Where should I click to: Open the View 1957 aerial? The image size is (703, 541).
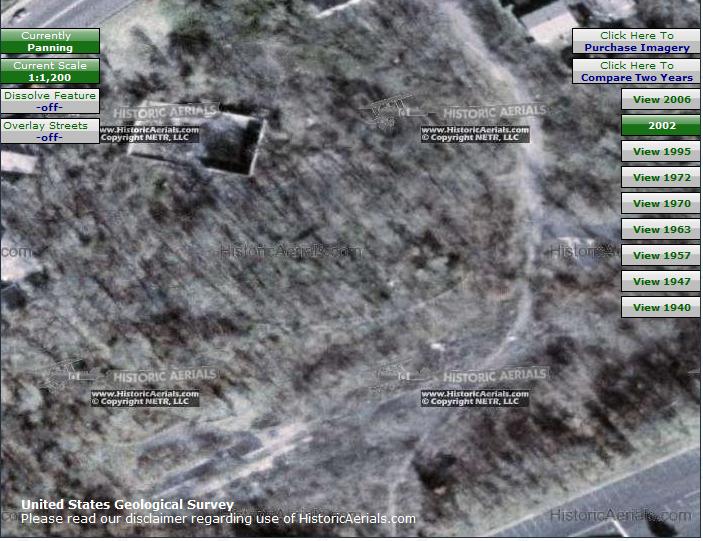coord(660,255)
